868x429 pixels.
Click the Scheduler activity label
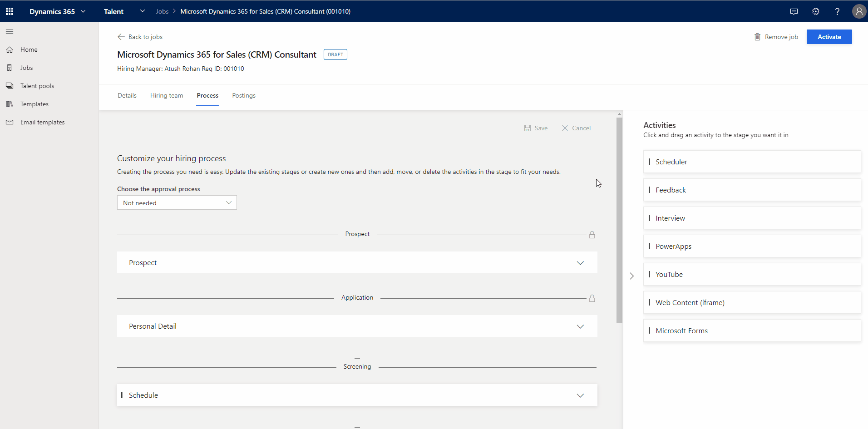click(671, 162)
